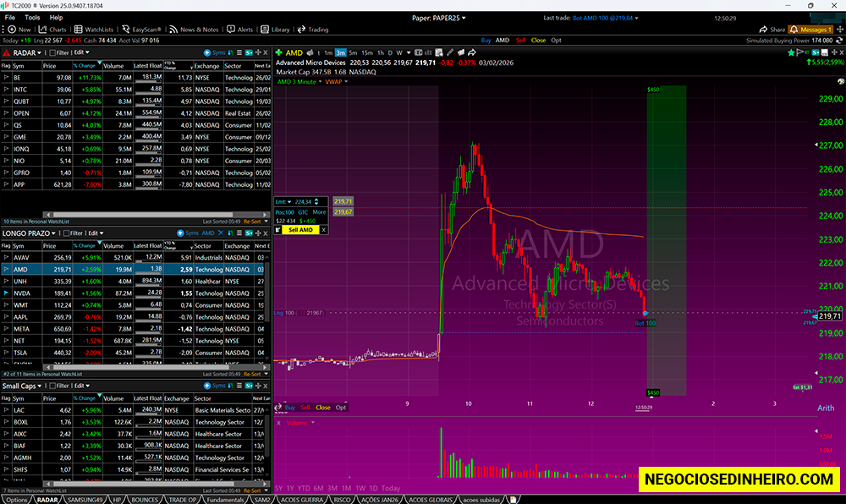Click the refresh icon beside chart Buy button
846x504 pixels.
[x=278, y=407]
